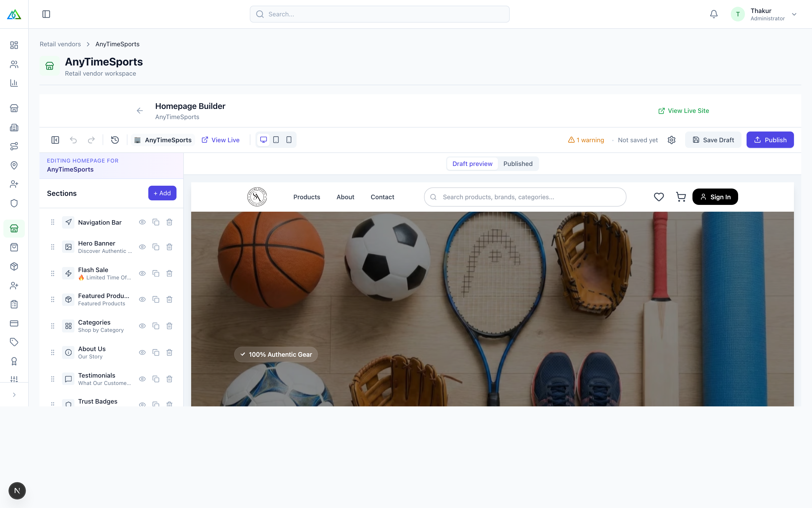
Task: Open the toolbar View Live link
Action: [x=220, y=140]
